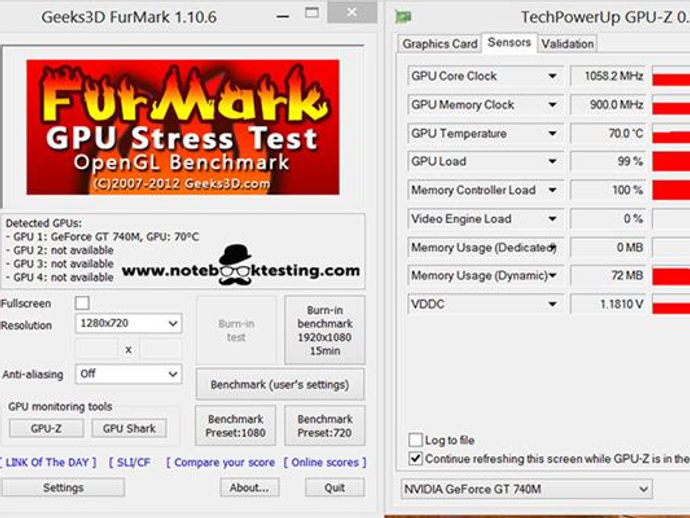690x518 pixels.
Task: Run Benchmark Preset:1080
Action: pyautogui.click(x=235, y=426)
